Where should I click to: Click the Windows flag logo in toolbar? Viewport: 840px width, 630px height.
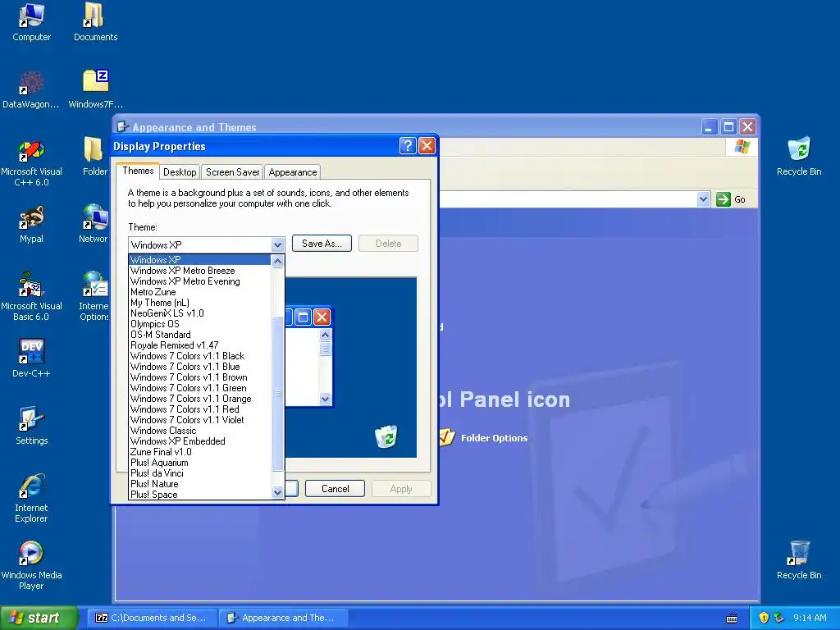(742, 147)
